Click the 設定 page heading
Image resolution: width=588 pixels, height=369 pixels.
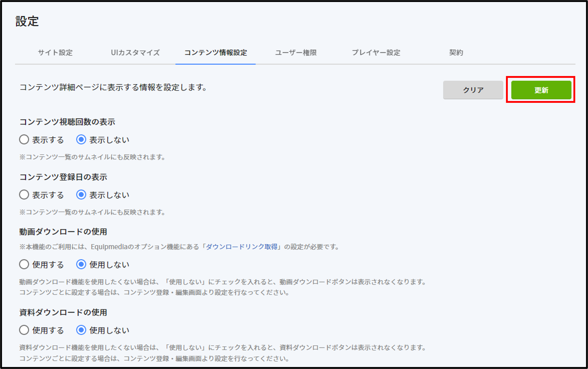pyautogui.click(x=27, y=21)
